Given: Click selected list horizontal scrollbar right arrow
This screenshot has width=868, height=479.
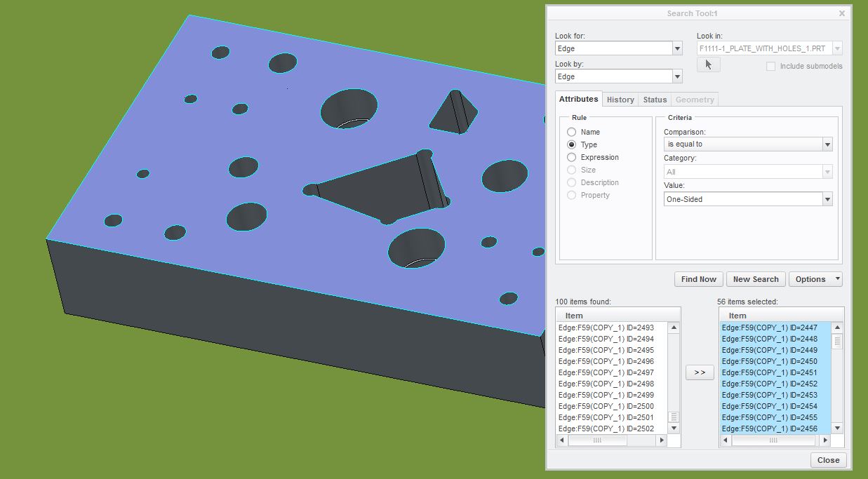Looking at the screenshot, I should click(x=824, y=440).
